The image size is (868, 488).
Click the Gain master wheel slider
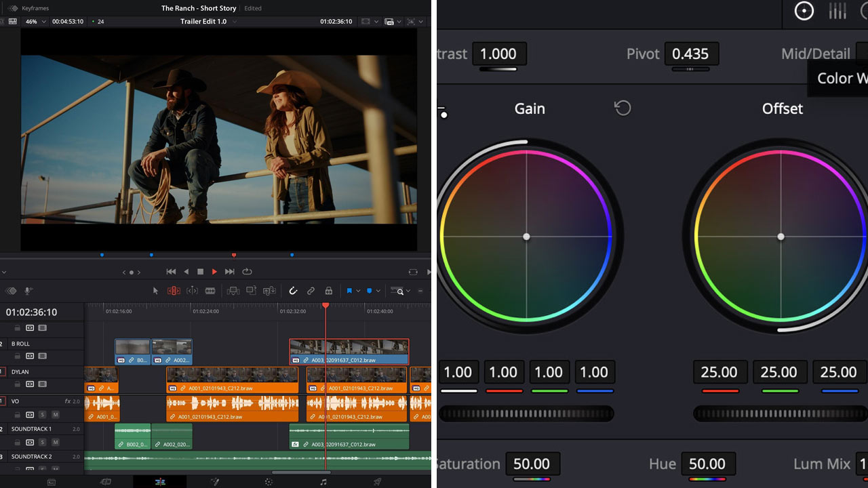526,413
